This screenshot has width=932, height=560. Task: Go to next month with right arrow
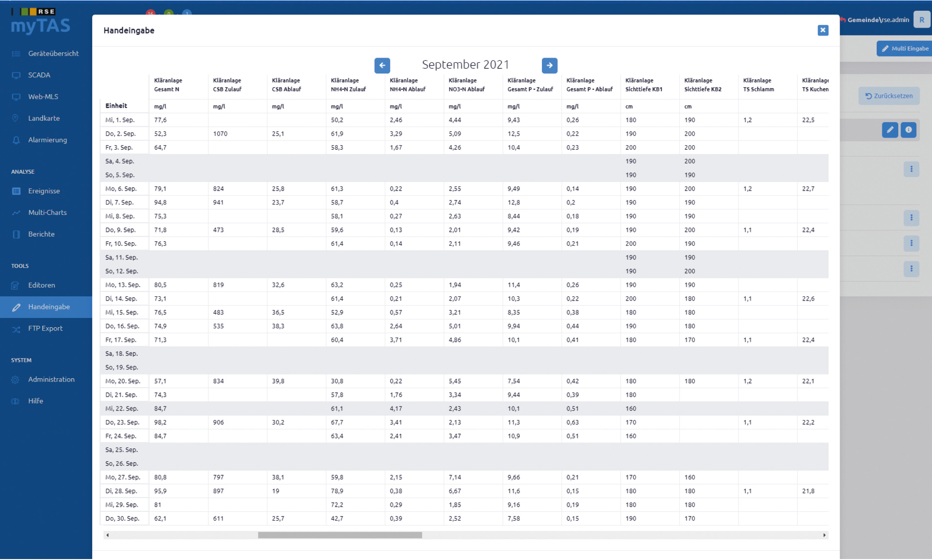[x=549, y=66]
